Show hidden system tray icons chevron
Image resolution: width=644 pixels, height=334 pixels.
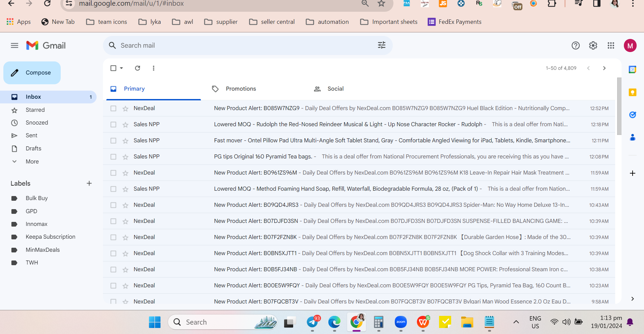click(x=516, y=322)
